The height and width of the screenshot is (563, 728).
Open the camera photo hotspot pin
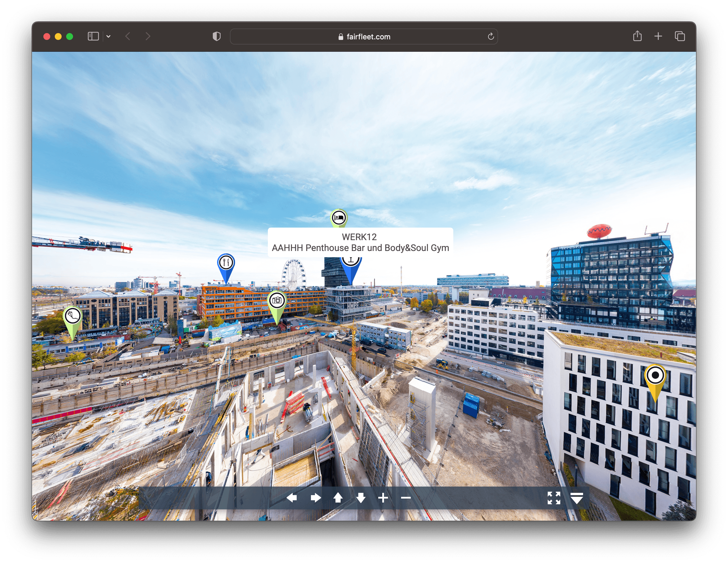coord(277,301)
